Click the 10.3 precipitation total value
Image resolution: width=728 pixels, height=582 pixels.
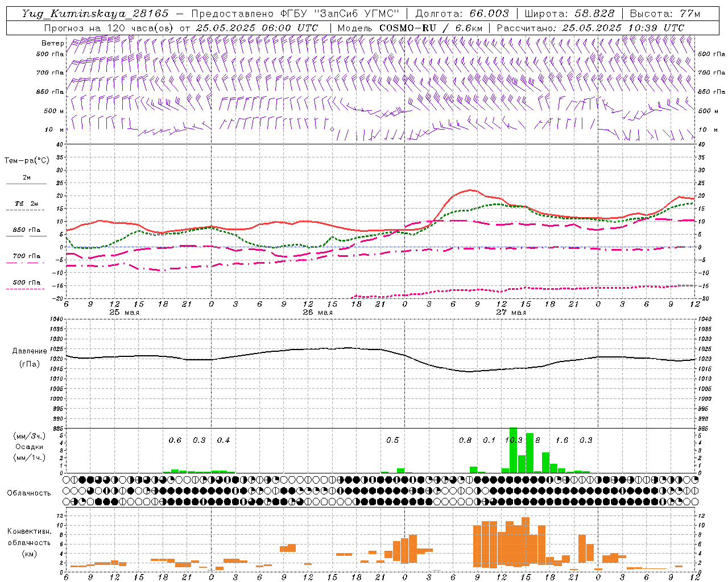(514, 440)
